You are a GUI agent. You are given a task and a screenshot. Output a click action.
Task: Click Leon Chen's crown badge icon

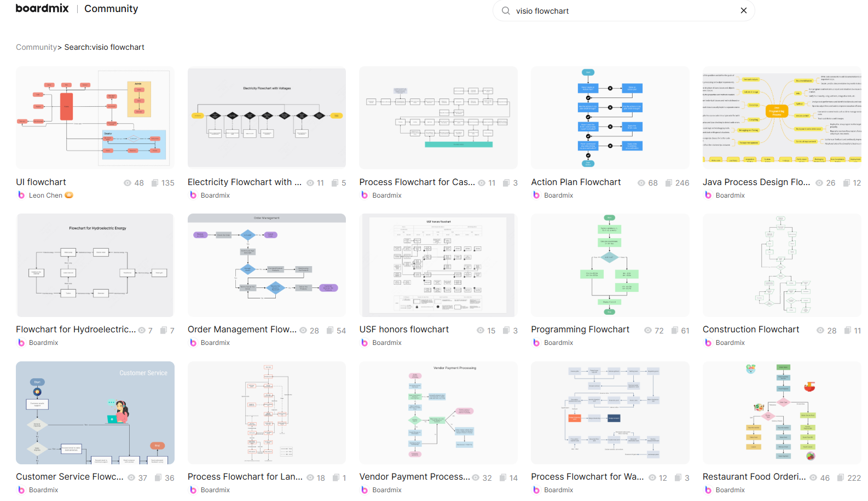(69, 195)
